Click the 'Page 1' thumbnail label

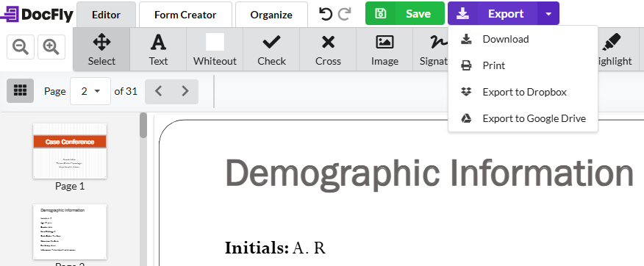coord(70,186)
